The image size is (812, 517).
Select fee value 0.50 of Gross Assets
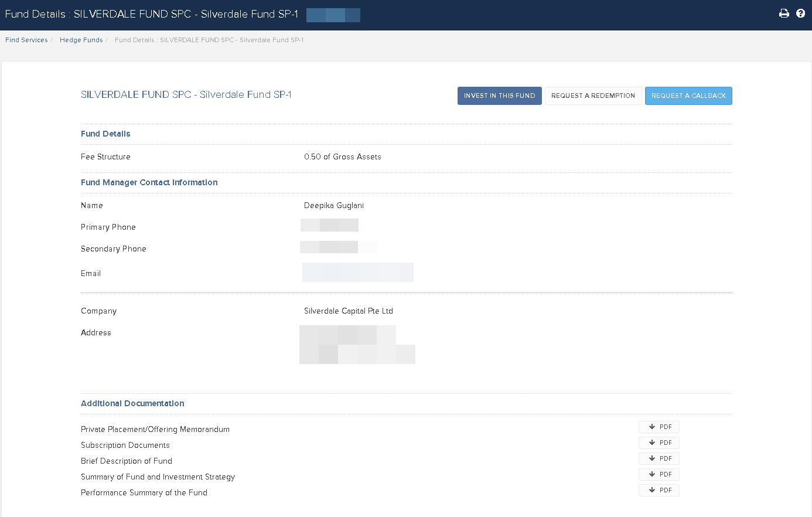click(x=343, y=157)
